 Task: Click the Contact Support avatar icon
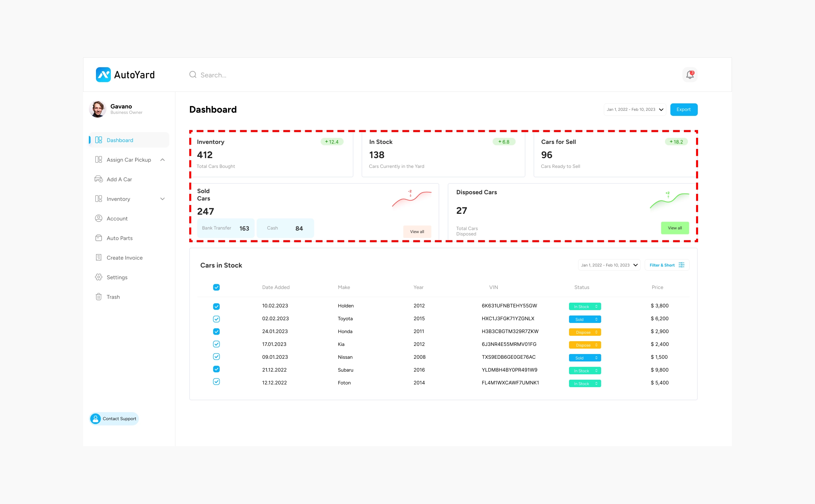pos(95,419)
